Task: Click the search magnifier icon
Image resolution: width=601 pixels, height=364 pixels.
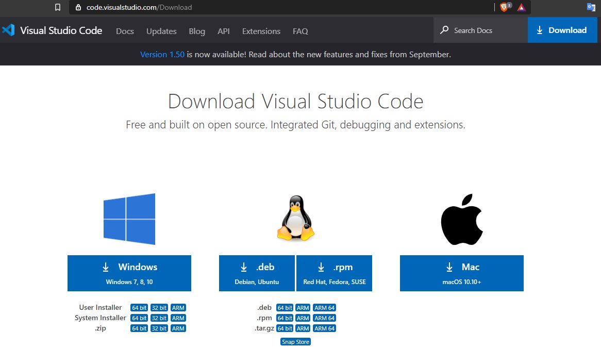Action: (444, 30)
